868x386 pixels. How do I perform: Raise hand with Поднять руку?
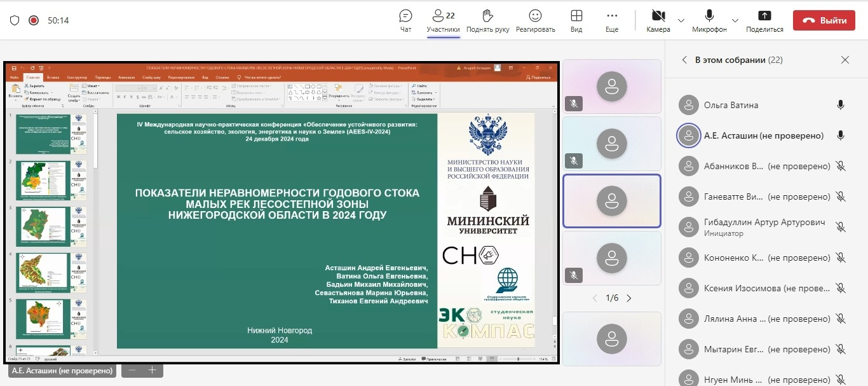click(487, 16)
